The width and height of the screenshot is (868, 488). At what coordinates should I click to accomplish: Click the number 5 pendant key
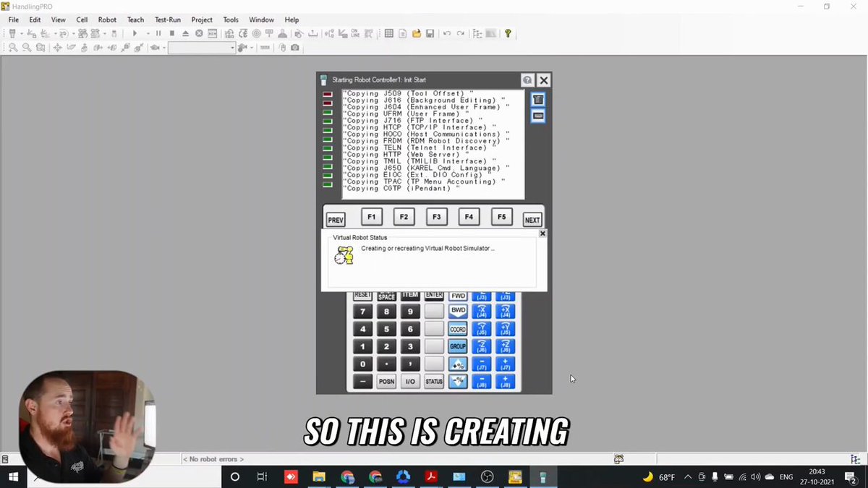(x=386, y=329)
